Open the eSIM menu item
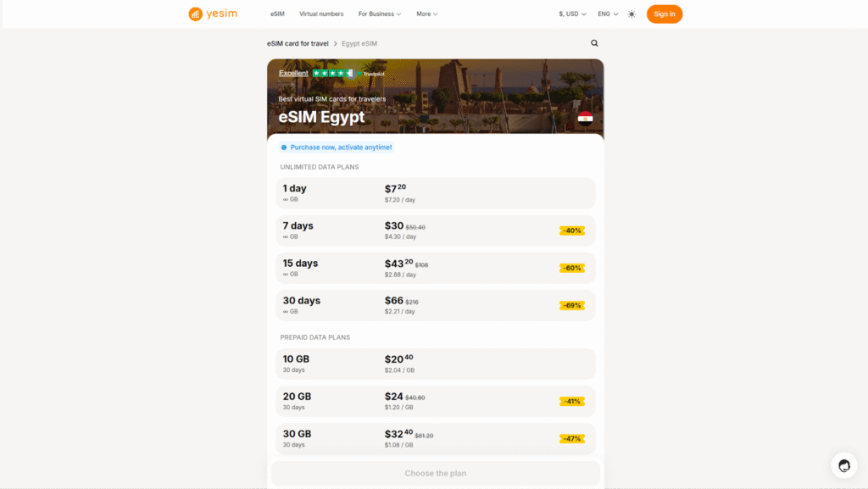Image resolution: width=868 pixels, height=489 pixels. [x=277, y=14]
